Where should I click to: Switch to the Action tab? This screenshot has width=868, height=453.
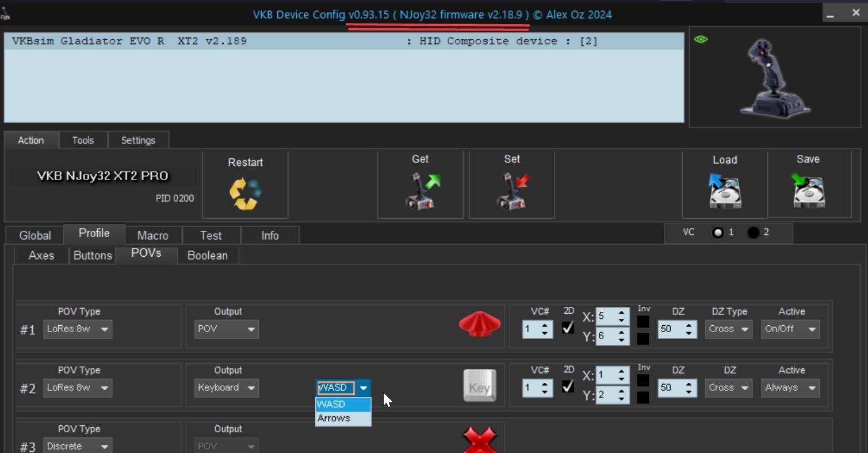(31, 140)
